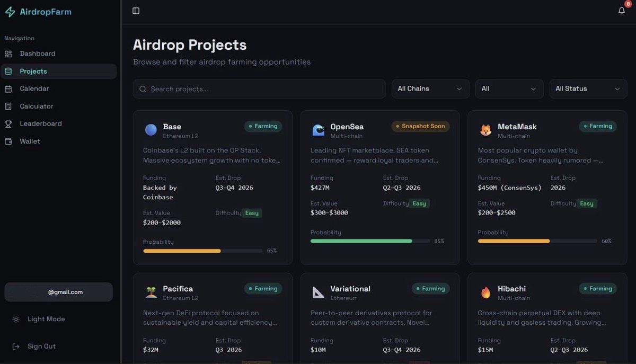
Task: Click OpenSea est. value "$300-$3000"
Action: [329, 213]
